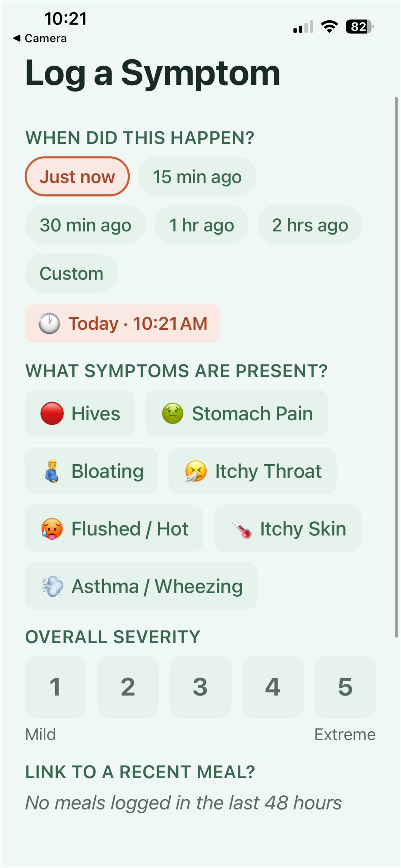The width and height of the screenshot is (401, 868).
Task: Go back to Camera app
Action: pyautogui.click(x=40, y=38)
